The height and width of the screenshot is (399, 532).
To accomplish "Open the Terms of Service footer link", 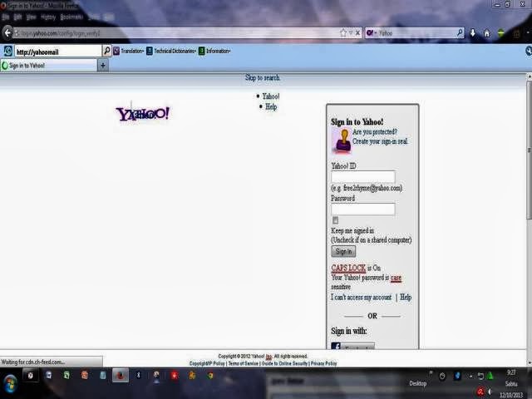I will click(x=243, y=363).
